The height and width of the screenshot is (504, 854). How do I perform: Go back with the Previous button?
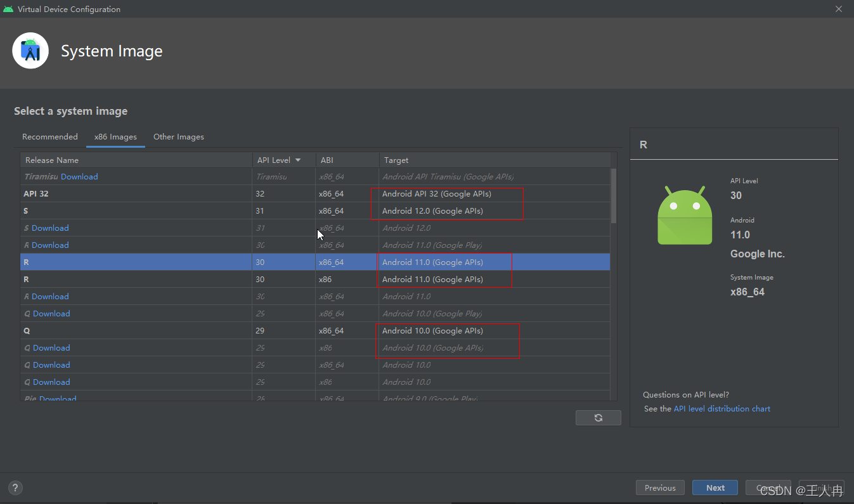point(660,488)
